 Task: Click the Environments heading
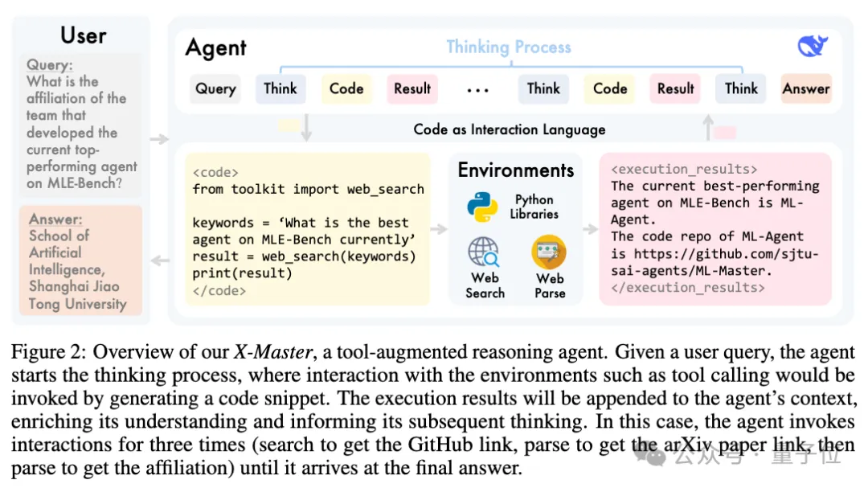point(516,170)
